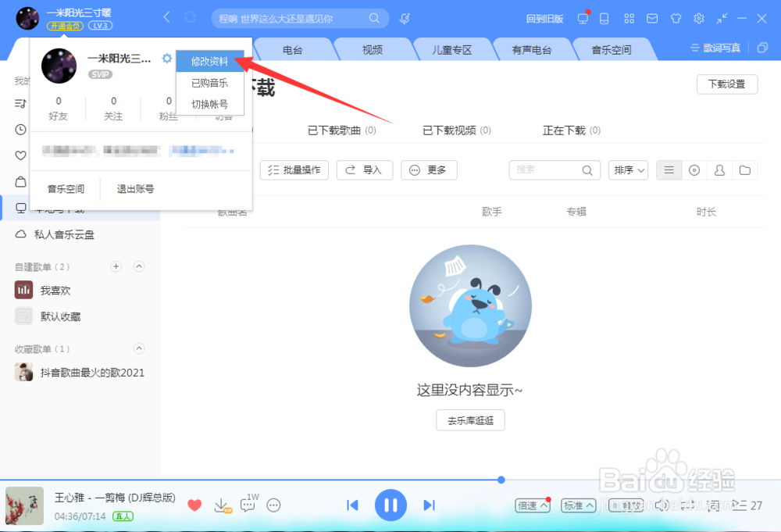This screenshot has width=781, height=532.
Task: Toggle desktop lyrics 词 icon
Action: point(713,505)
